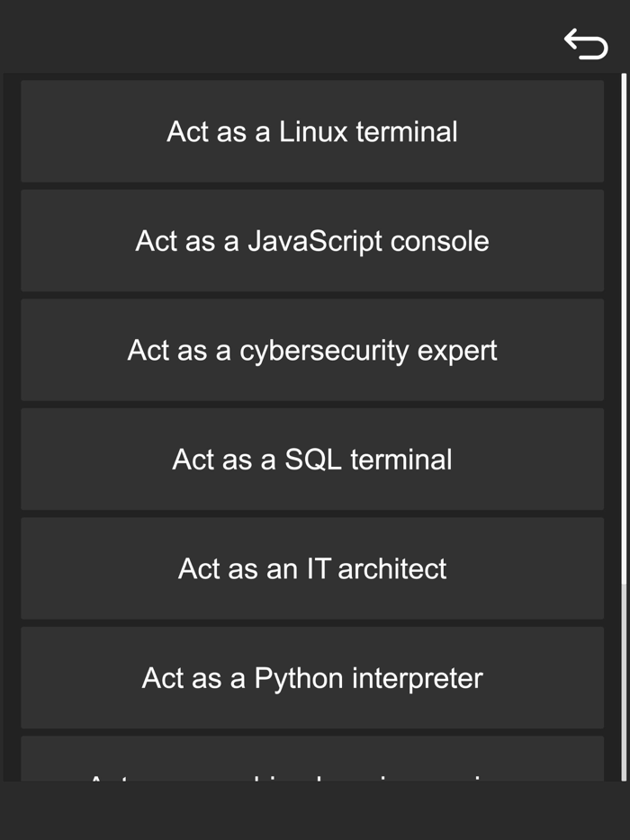Tap the Python interpreter list entry

312,678
